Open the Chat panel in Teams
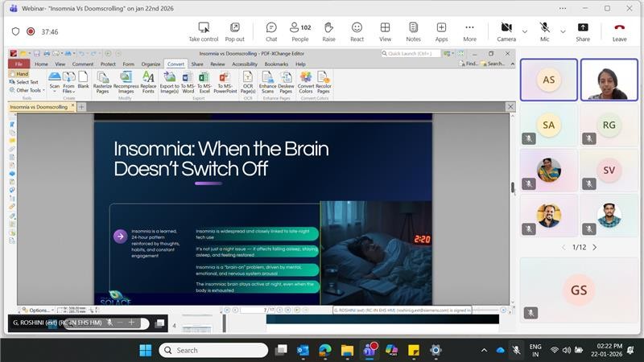The height and width of the screenshot is (362, 644). 271,31
